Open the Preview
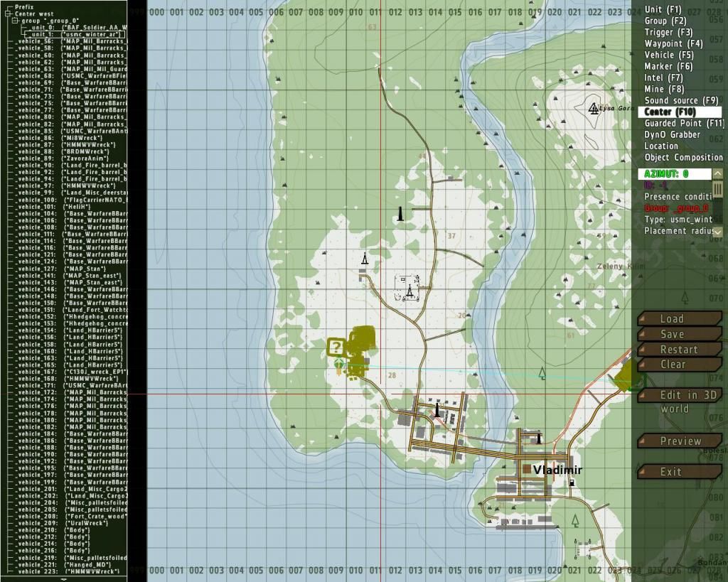728x582 pixels. click(x=679, y=441)
